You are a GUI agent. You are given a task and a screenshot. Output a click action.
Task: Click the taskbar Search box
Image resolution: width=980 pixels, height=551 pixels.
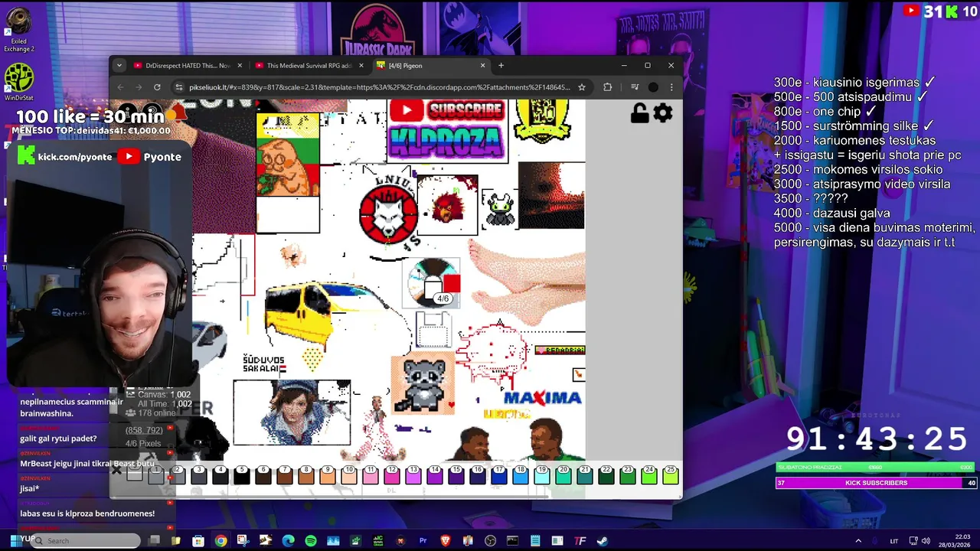pos(85,541)
